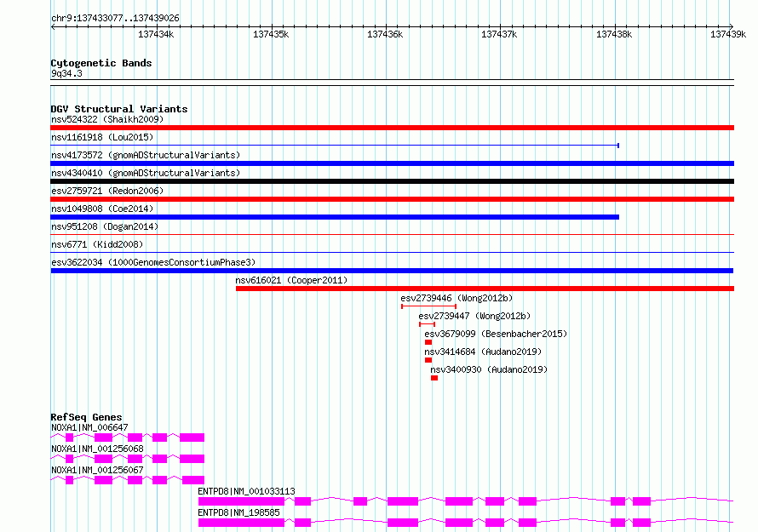Viewport: 758px width, 532px height.
Task: Open the esv2759721 (Redon2006) label
Action: click(x=107, y=191)
